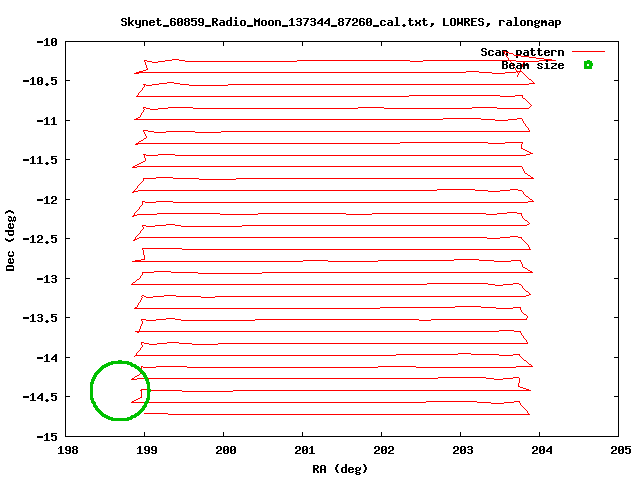
Task: Click the 'Dec (deg)' y-axis label
Action: click(10, 240)
